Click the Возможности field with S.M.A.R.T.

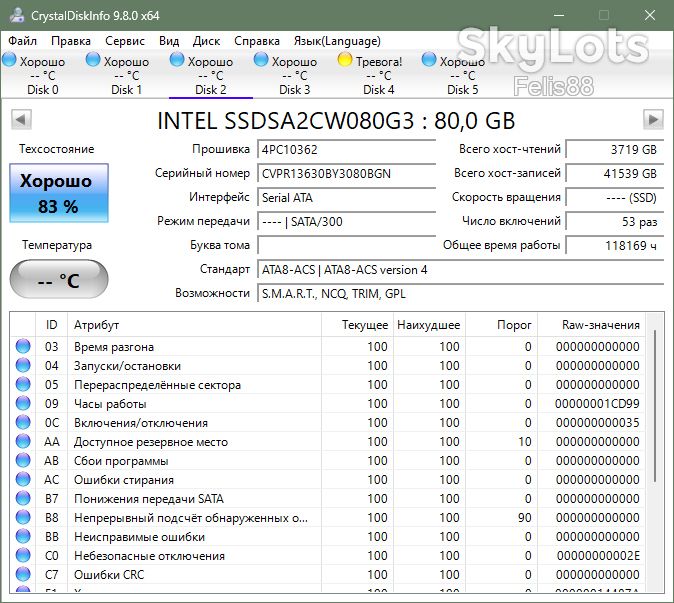(461, 294)
